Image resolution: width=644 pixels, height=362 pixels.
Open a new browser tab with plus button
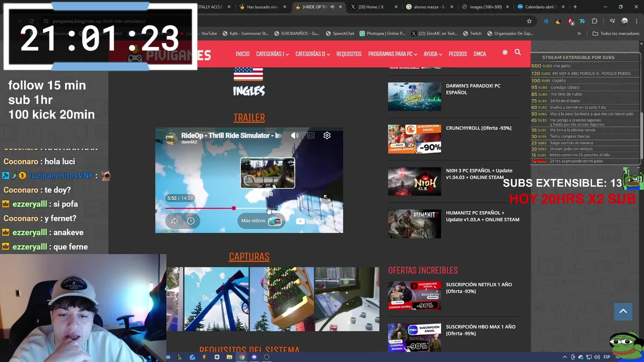click(x=575, y=7)
